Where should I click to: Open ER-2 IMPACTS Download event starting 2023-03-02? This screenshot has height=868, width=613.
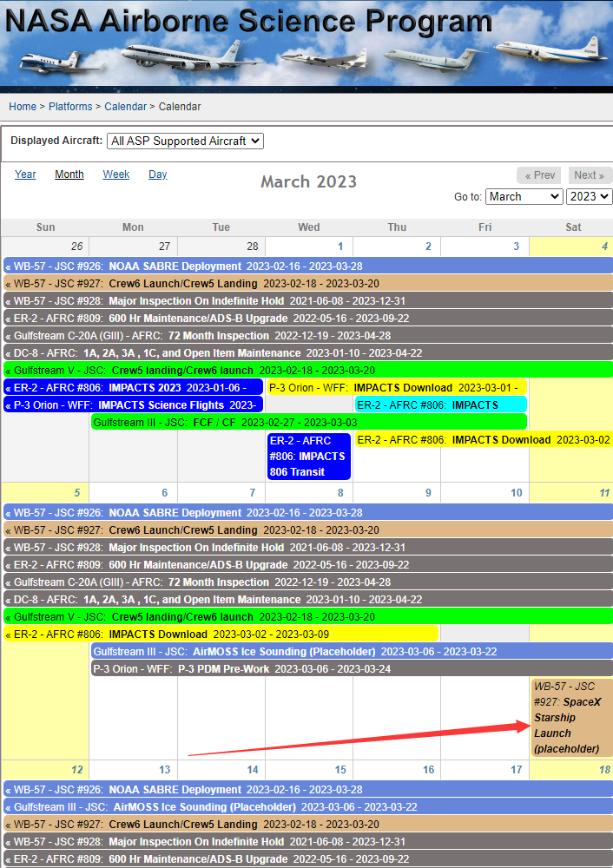click(x=484, y=439)
